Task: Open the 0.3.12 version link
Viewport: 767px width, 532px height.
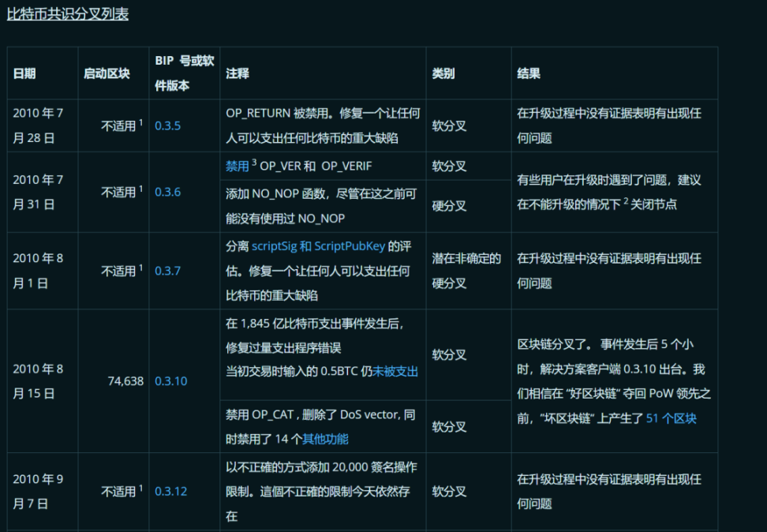Action: coord(170,492)
